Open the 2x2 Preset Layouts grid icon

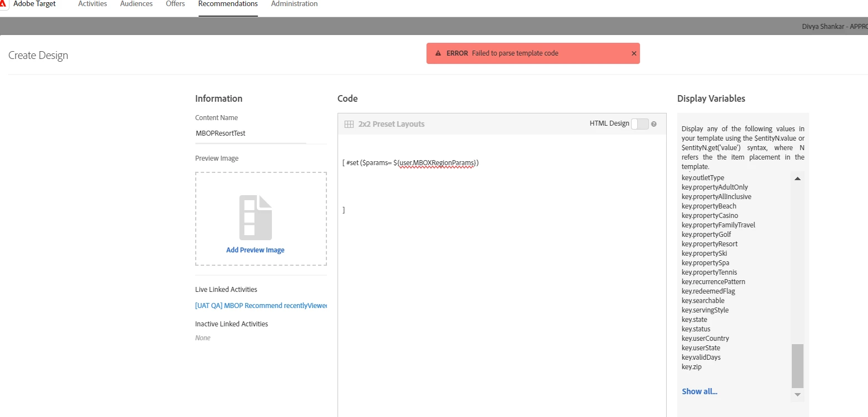coord(349,124)
